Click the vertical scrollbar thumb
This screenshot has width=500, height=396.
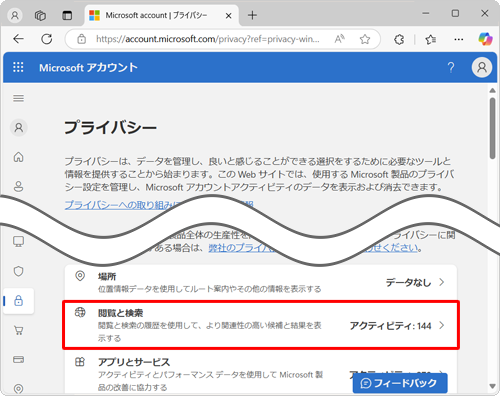492,128
